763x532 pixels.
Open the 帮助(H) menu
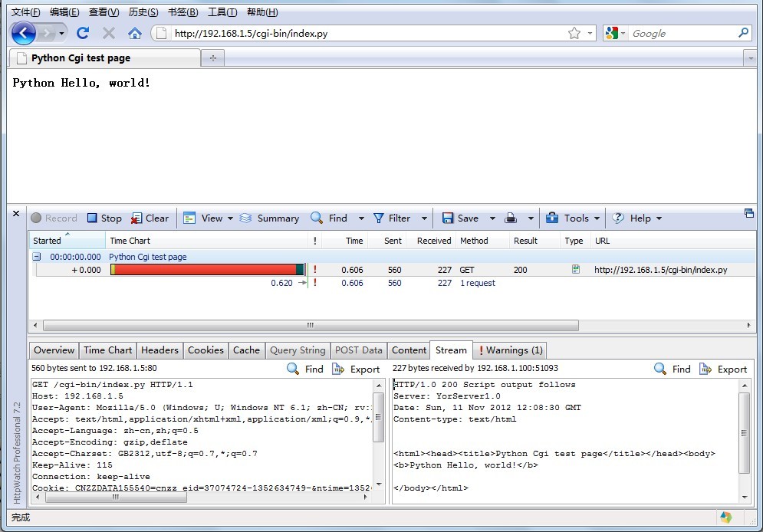click(262, 11)
